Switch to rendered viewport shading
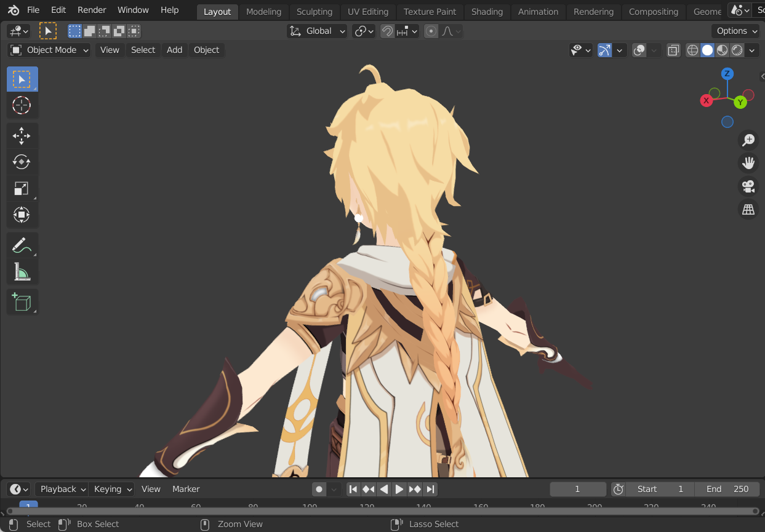This screenshot has width=765, height=532. coord(737,50)
